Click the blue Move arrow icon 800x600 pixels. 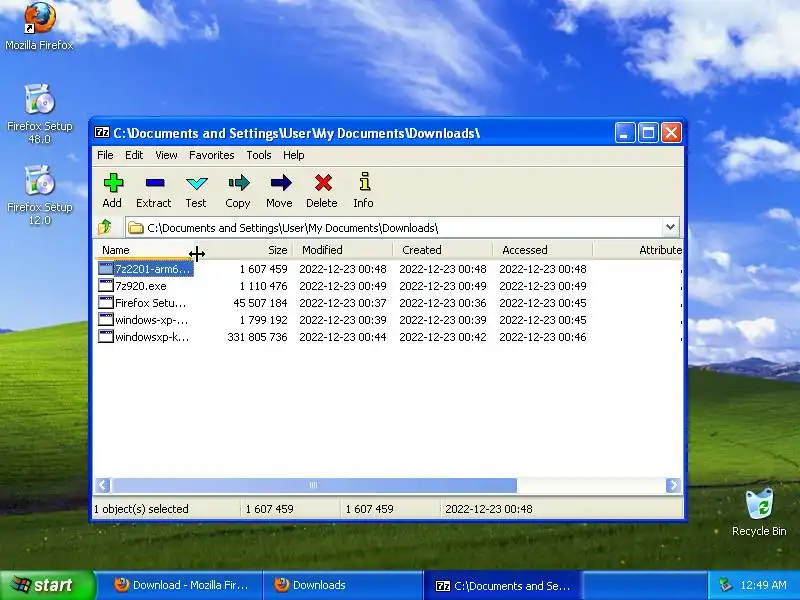tap(281, 183)
